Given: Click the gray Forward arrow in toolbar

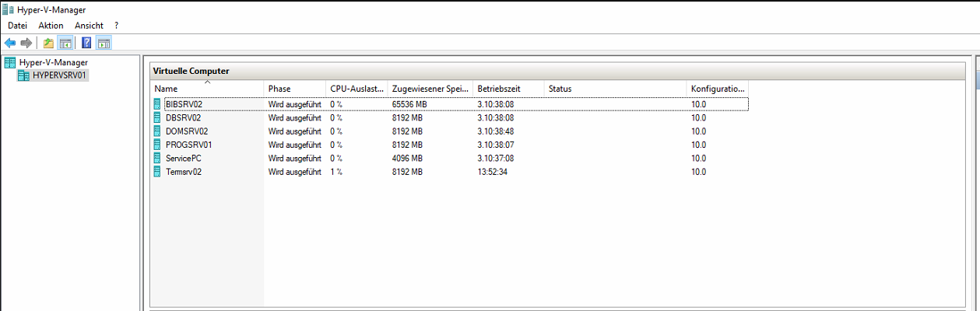Looking at the screenshot, I should coord(26,43).
